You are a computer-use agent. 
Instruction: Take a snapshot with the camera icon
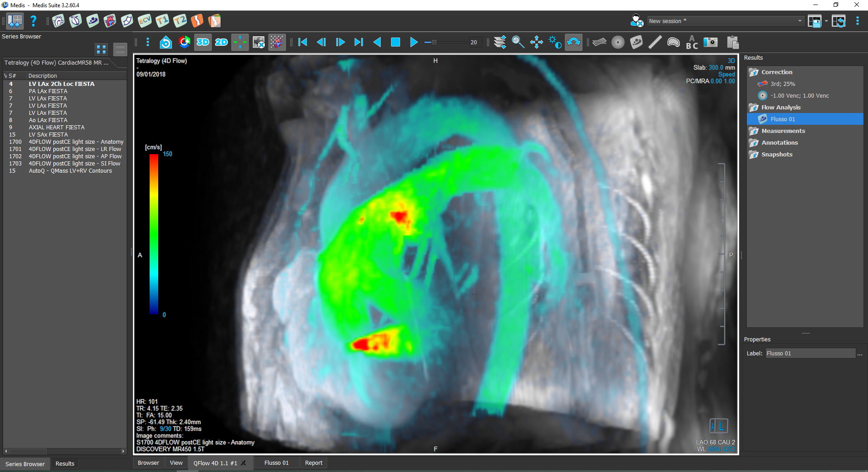[710, 42]
